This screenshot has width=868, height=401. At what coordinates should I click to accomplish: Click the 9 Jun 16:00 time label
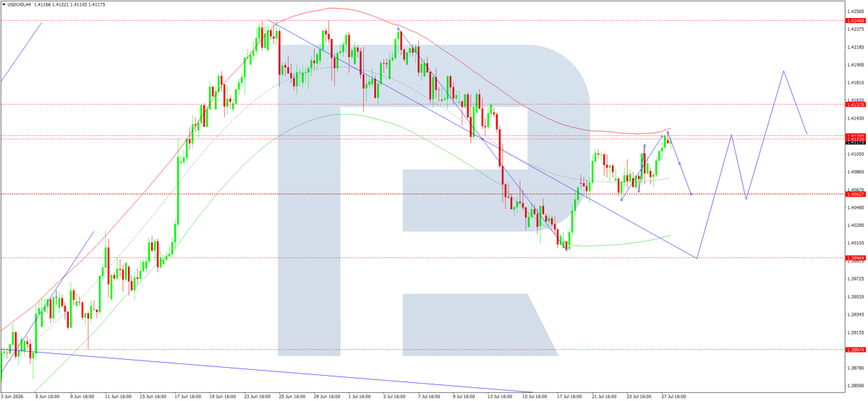pos(82,397)
